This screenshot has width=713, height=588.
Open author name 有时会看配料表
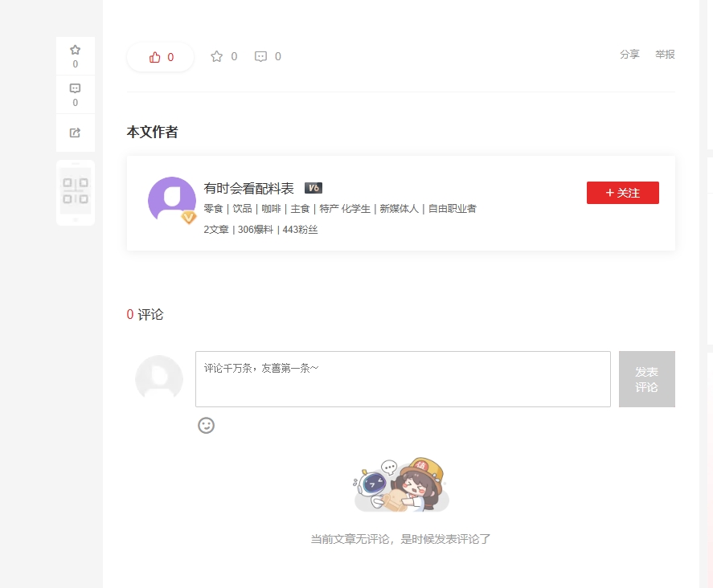click(248, 188)
